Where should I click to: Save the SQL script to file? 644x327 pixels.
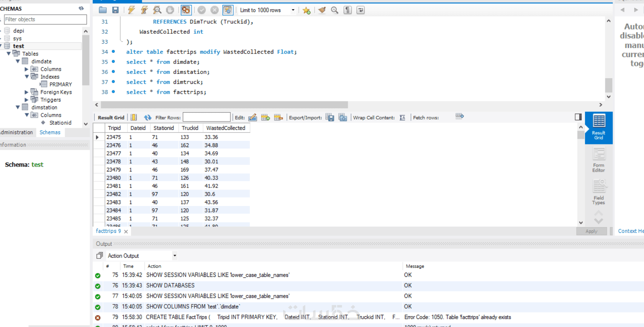(x=115, y=10)
